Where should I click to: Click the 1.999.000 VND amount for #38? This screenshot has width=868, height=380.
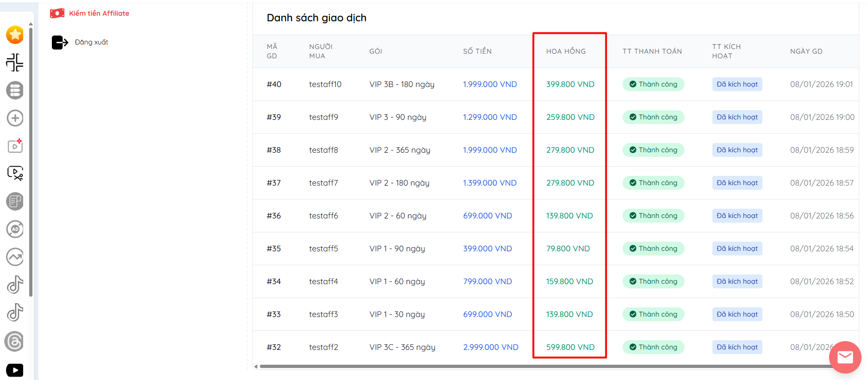[490, 150]
